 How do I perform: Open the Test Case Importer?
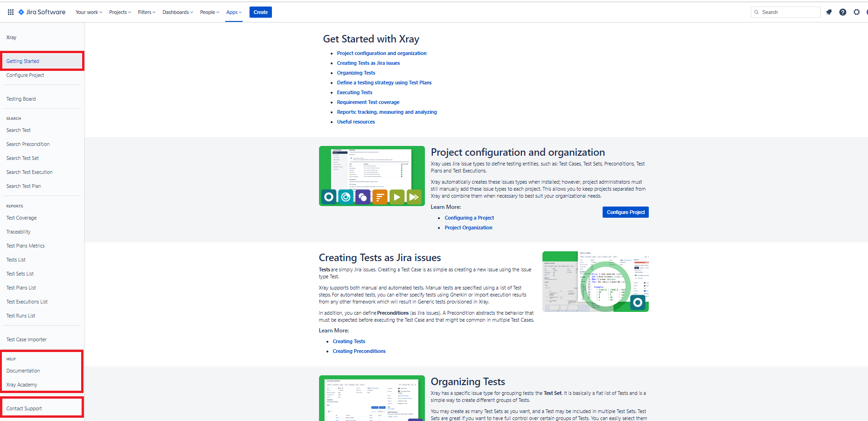click(x=27, y=339)
